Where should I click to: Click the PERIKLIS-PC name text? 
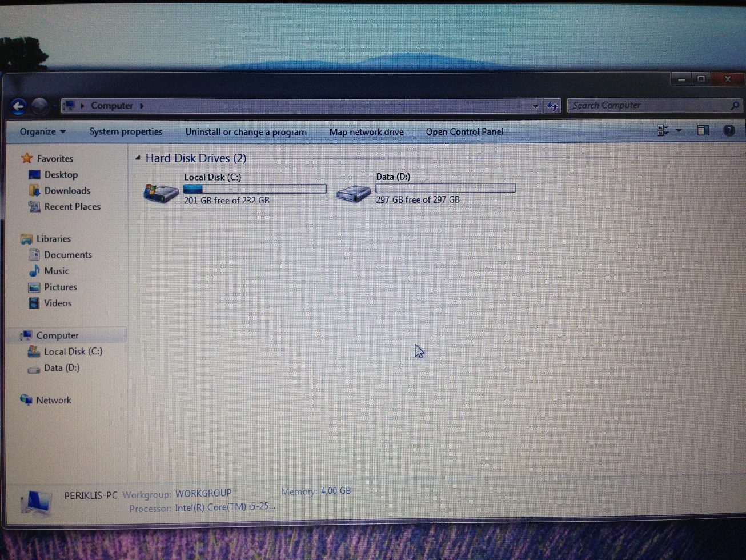click(91, 495)
